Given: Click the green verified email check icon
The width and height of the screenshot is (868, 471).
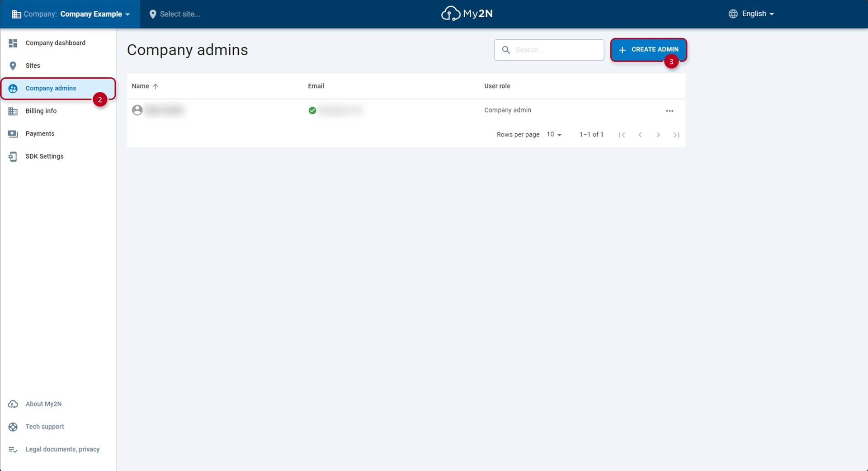Looking at the screenshot, I should point(312,110).
